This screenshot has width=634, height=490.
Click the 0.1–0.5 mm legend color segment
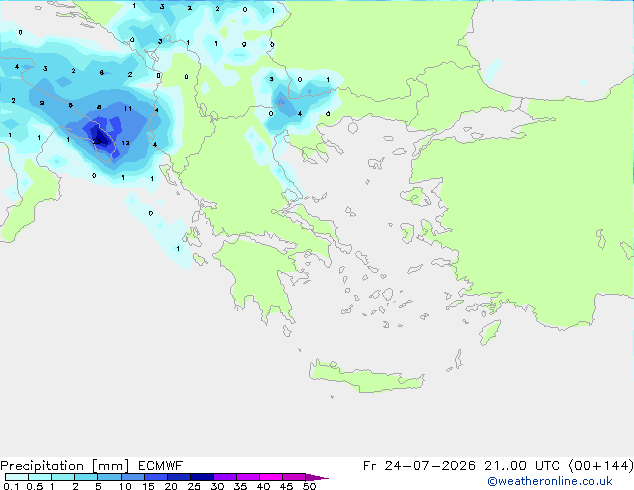[x=17, y=477]
